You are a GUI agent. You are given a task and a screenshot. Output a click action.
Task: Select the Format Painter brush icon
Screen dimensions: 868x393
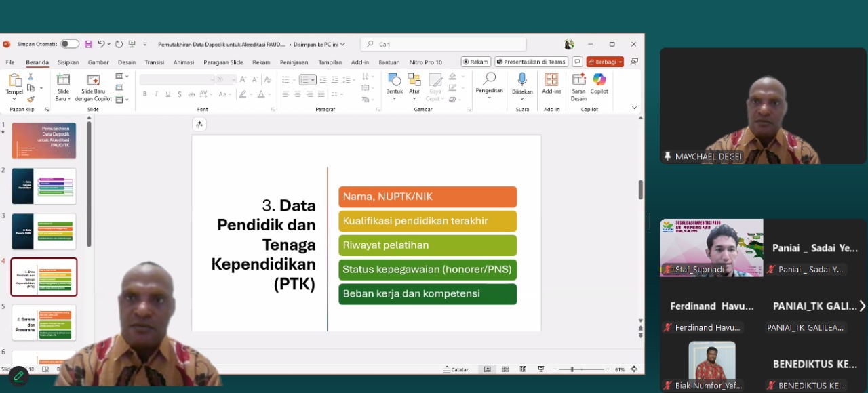31,99
